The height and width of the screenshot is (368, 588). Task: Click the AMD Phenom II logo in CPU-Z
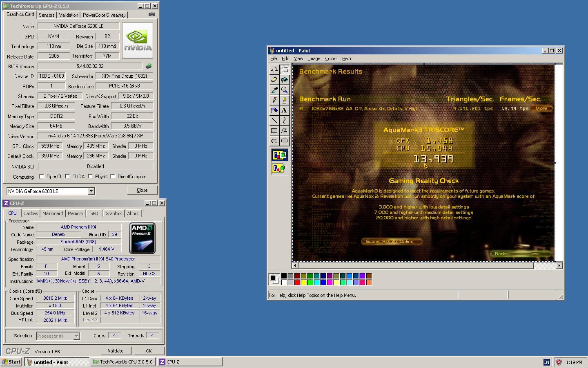pyautogui.click(x=142, y=238)
